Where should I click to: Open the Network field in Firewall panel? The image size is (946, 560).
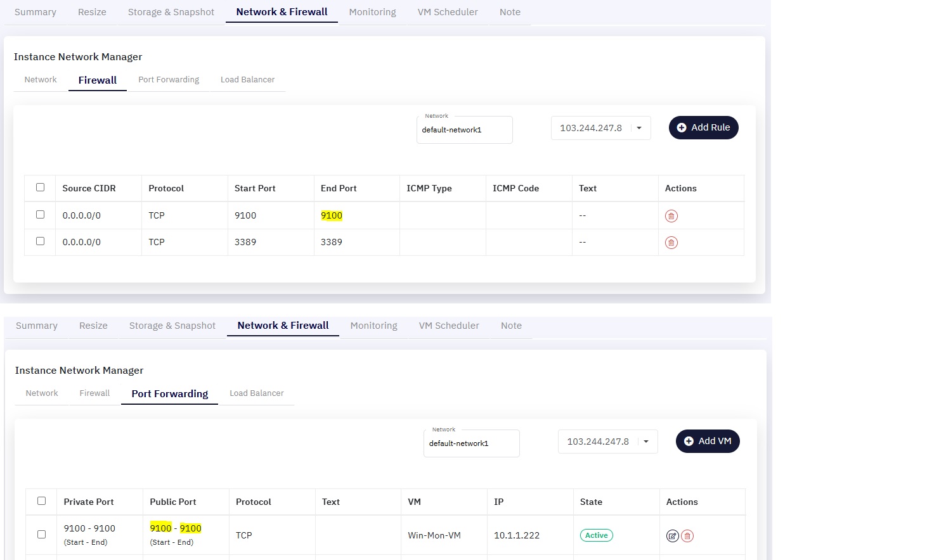coord(465,130)
